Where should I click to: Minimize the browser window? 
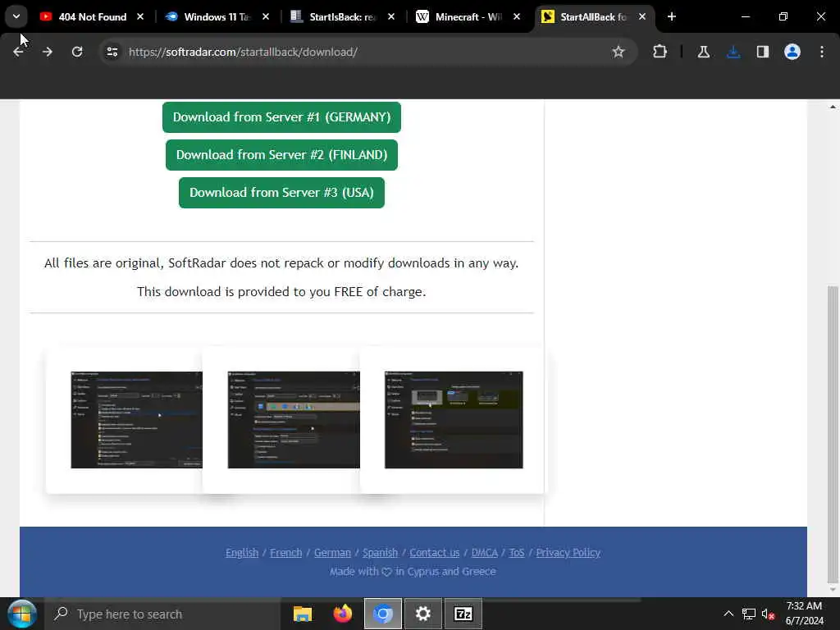click(745, 17)
